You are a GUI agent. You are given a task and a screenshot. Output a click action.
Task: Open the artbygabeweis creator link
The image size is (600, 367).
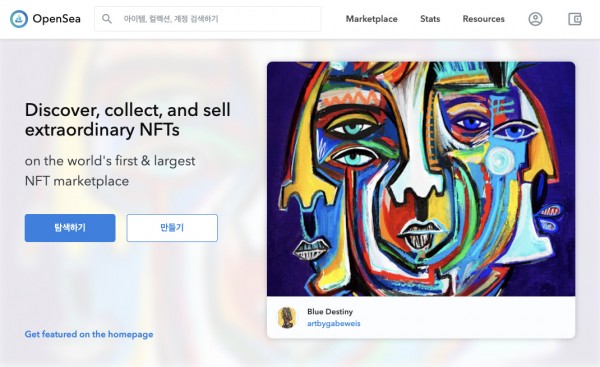334,323
